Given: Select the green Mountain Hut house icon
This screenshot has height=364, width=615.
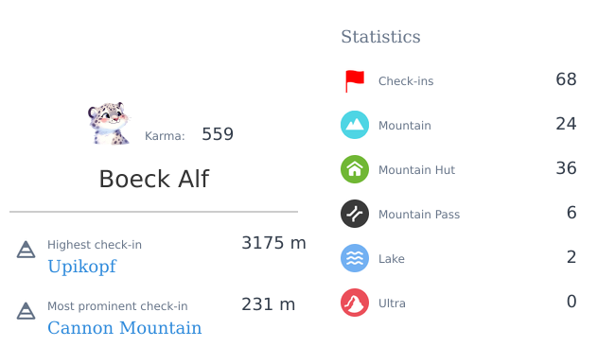Looking at the screenshot, I should [x=355, y=169].
